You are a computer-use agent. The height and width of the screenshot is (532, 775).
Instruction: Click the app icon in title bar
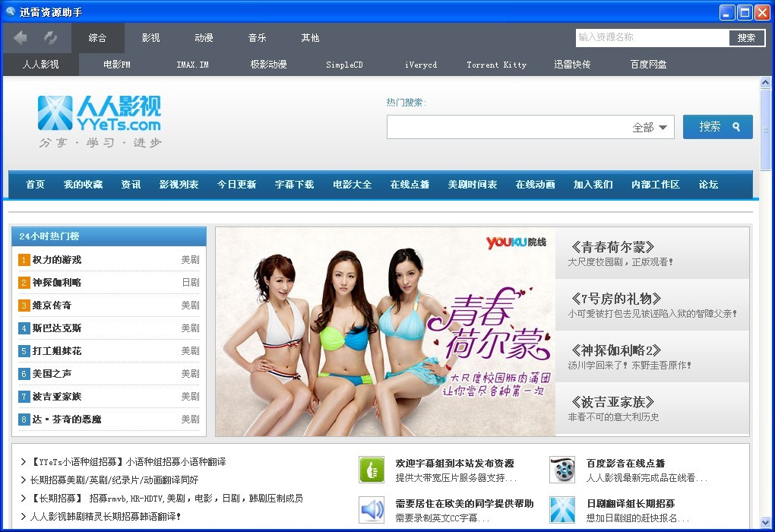[11, 11]
